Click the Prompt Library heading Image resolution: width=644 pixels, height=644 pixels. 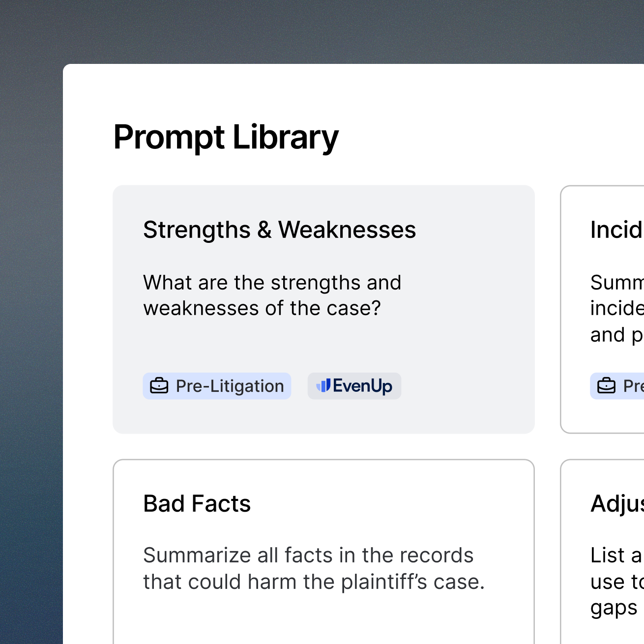226,137
